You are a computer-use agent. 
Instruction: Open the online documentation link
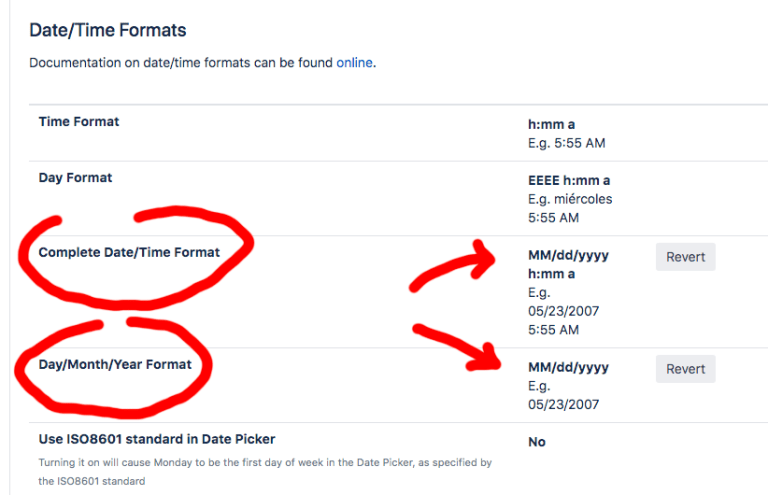click(354, 63)
